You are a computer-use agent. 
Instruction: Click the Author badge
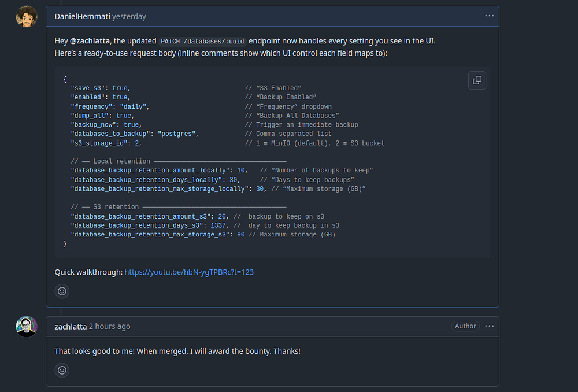[465, 326]
